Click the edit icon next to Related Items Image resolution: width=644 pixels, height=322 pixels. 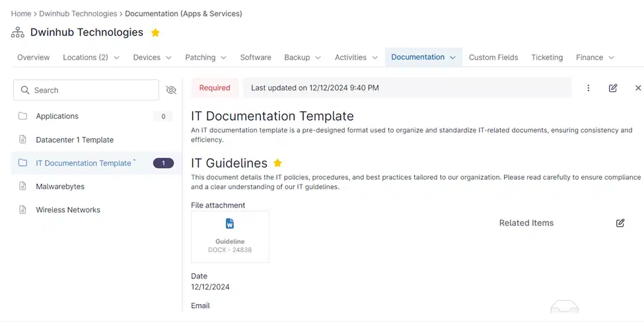[x=620, y=223]
